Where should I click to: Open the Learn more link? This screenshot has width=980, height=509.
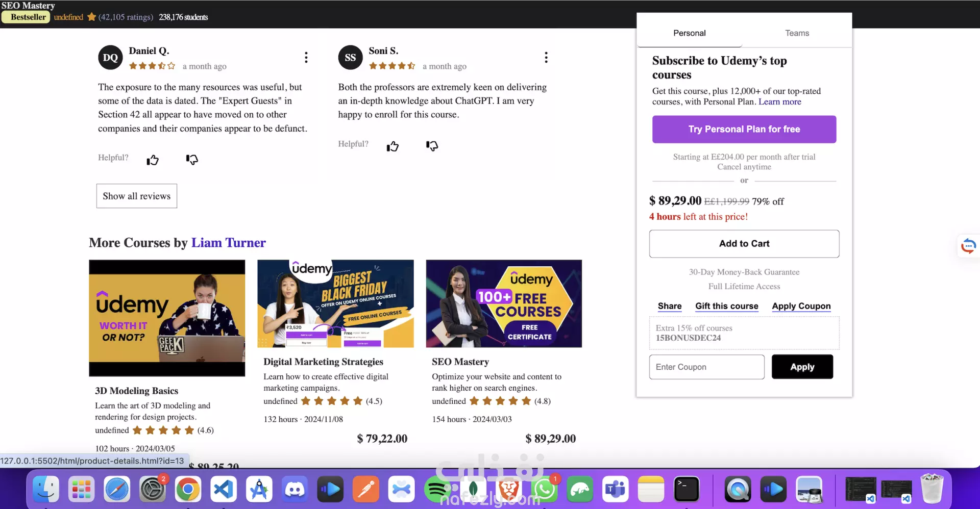pyautogui.click(x=779, y=101)
